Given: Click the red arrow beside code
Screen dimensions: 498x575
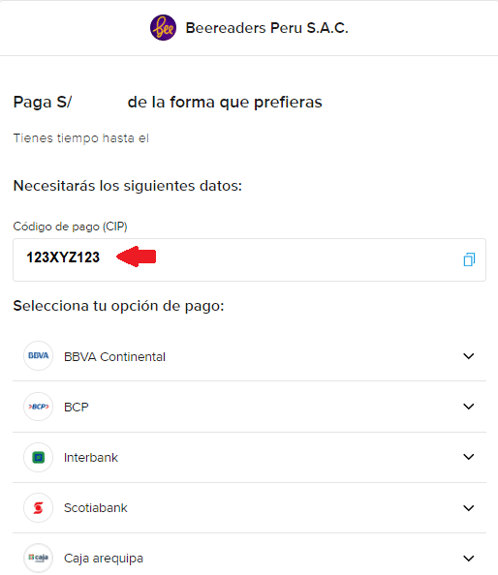Looking at the screenshot, I should point(136,257).
